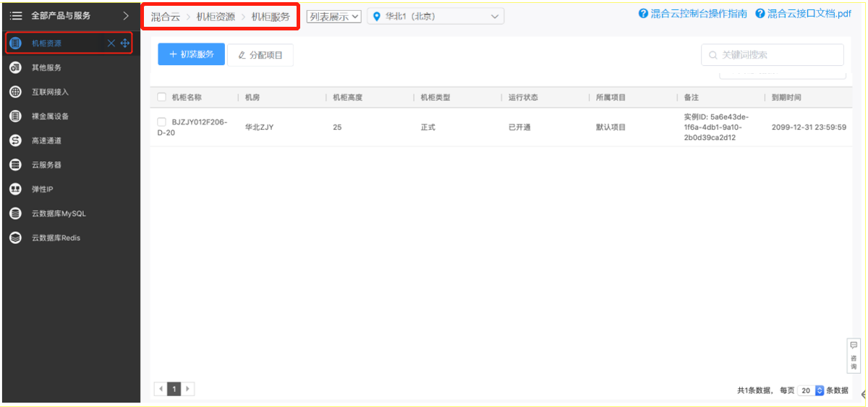Click expiry time 2099-12-31 23:59:59
This screenshot has width=868, height=407.
pos(809,127)
